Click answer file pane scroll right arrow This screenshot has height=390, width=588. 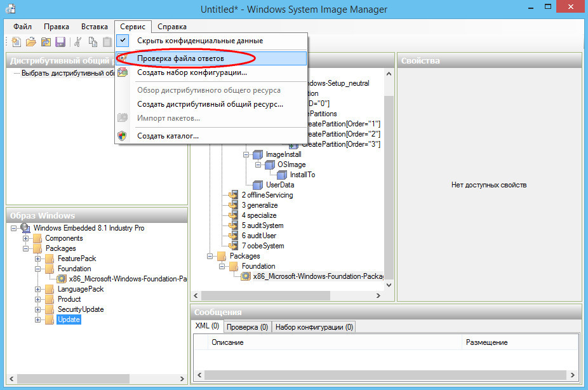pyautogui.click(x=378, y=295)
